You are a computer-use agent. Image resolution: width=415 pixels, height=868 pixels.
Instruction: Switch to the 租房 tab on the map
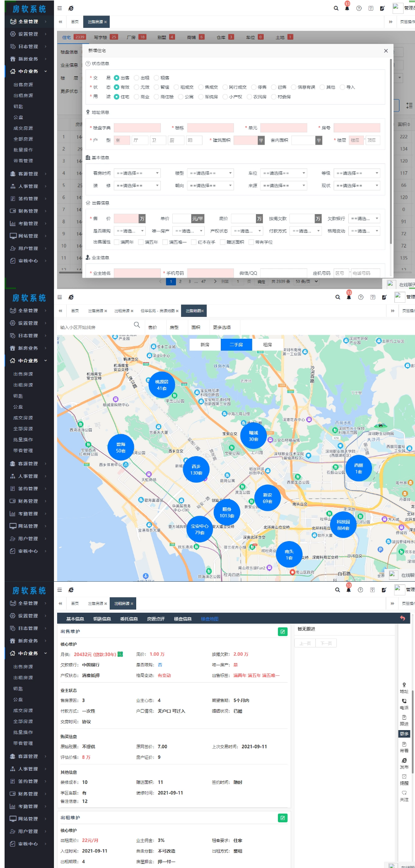(268, 345)
